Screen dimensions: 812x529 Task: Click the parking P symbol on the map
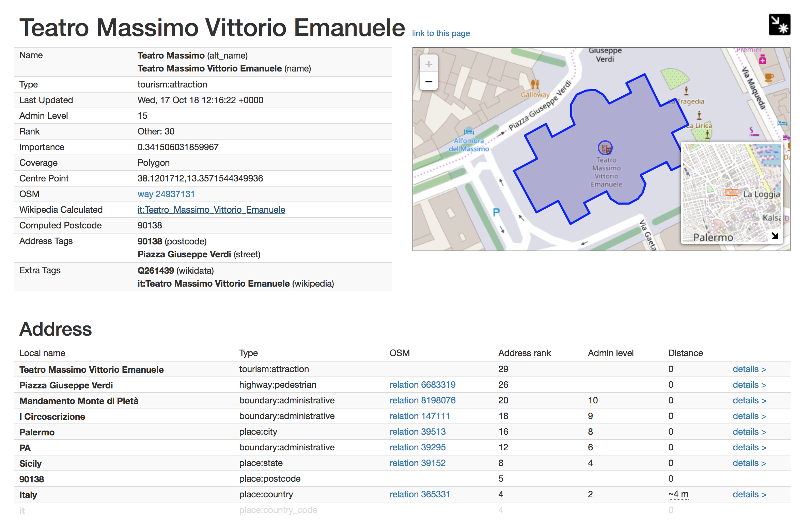click(x=496, y=213)
